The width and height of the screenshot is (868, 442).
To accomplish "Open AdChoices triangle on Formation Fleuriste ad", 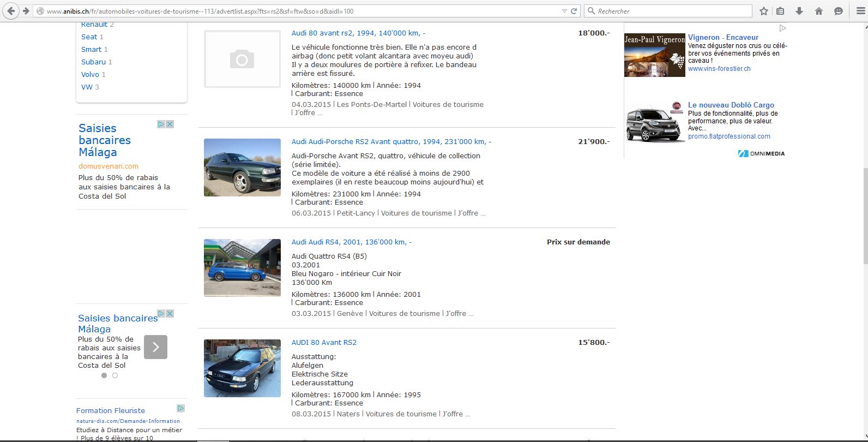I will 180,408.
